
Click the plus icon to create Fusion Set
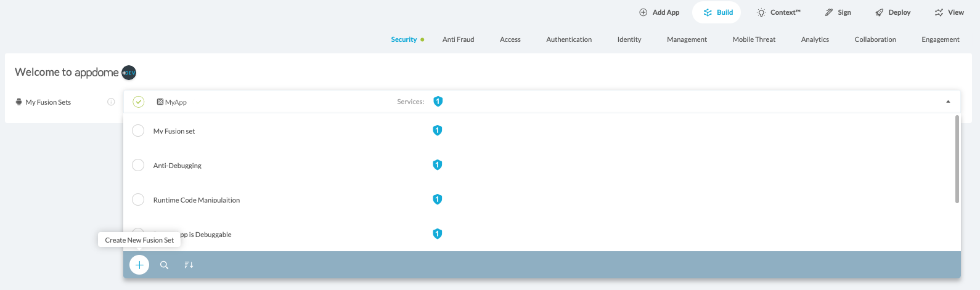pos(139,265)
